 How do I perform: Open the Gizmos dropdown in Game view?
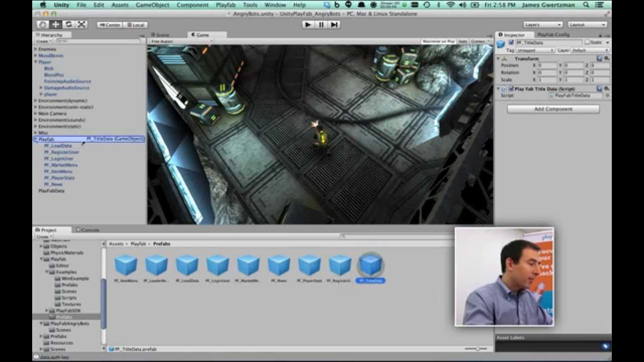[x=480, y=41]
